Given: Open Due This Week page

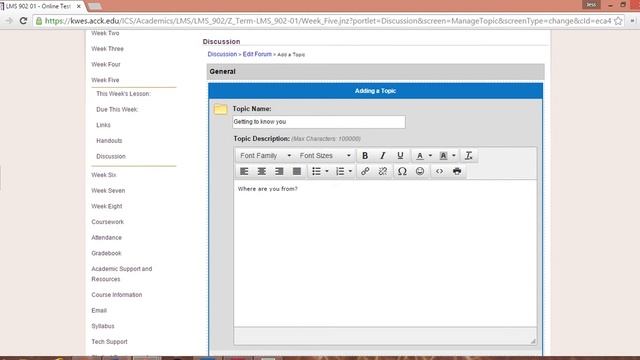Looking at the screenshot, I should 117,109.
